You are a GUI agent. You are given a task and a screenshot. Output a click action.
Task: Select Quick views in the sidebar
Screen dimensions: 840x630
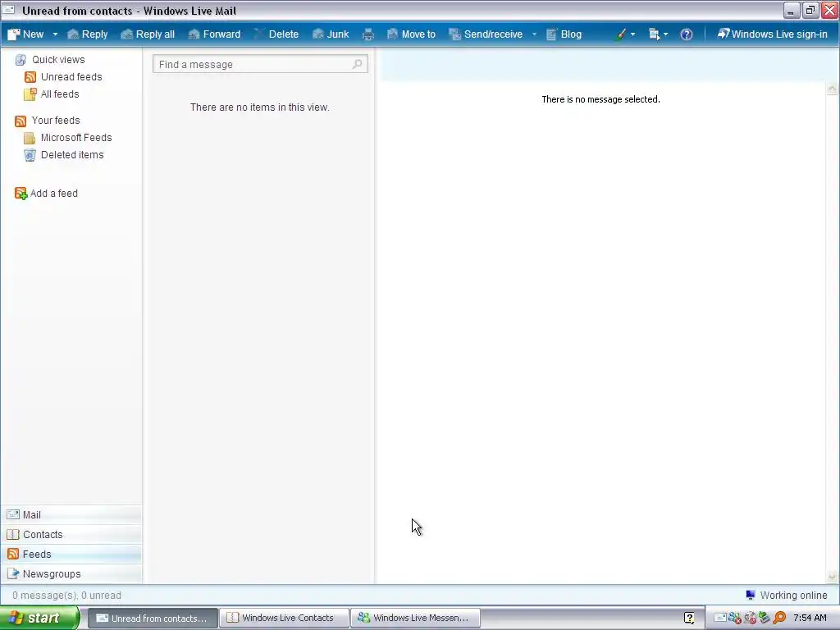pyautogui.click(x=58, y=59)
